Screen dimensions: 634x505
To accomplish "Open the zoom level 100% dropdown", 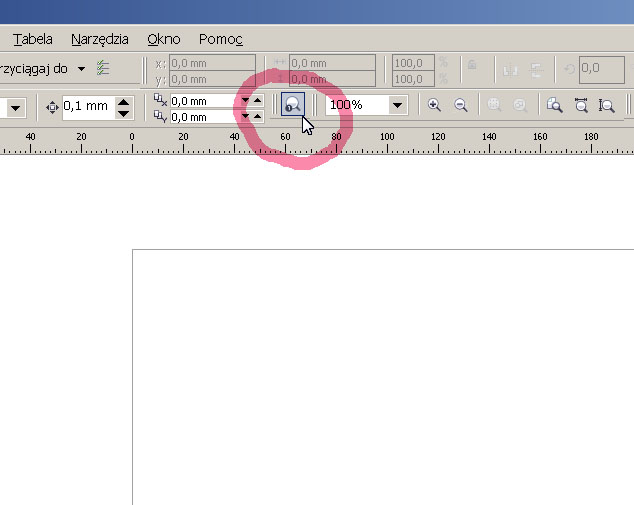I will pos(398,105).
